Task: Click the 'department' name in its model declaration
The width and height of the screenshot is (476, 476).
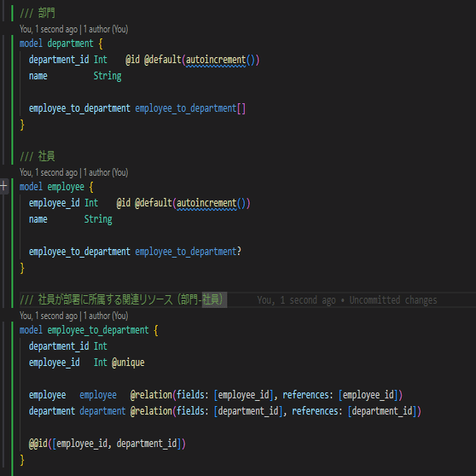Action: 70,44
